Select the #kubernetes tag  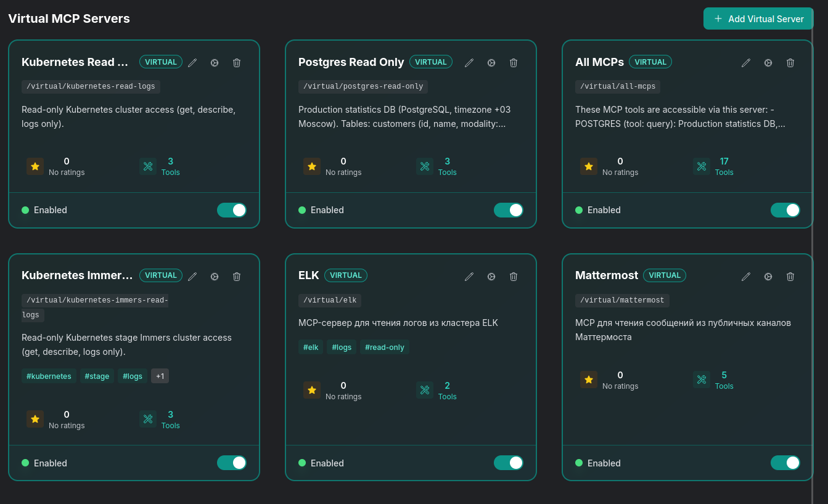[x=49, y=376]
